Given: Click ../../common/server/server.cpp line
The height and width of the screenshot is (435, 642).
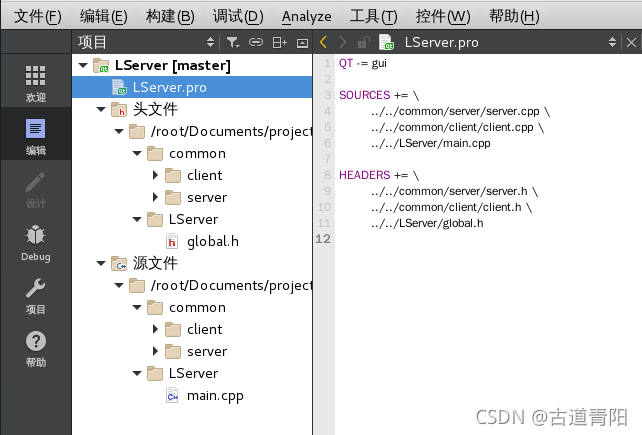Looking at the screenshot, I should [455, 111].
